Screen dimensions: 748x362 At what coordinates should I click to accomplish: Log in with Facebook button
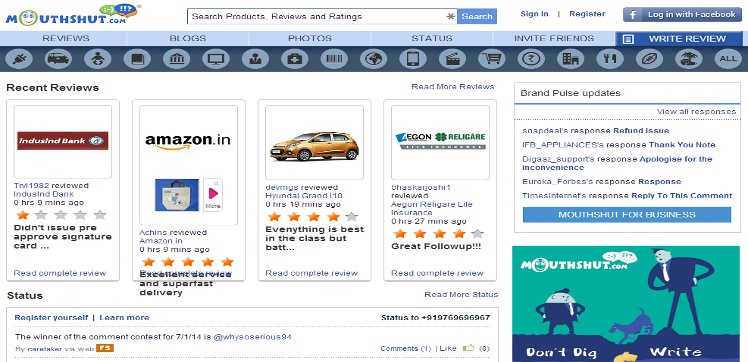[x=682, y=14]
